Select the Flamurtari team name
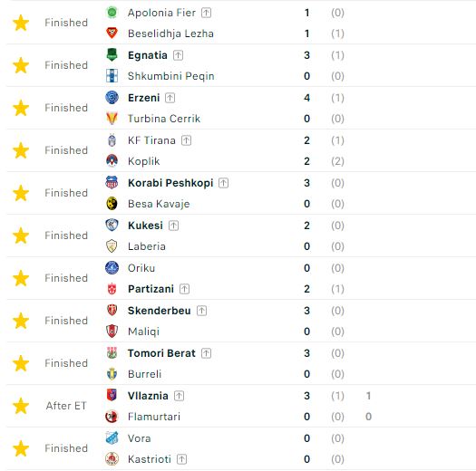 tap(154, 417)
